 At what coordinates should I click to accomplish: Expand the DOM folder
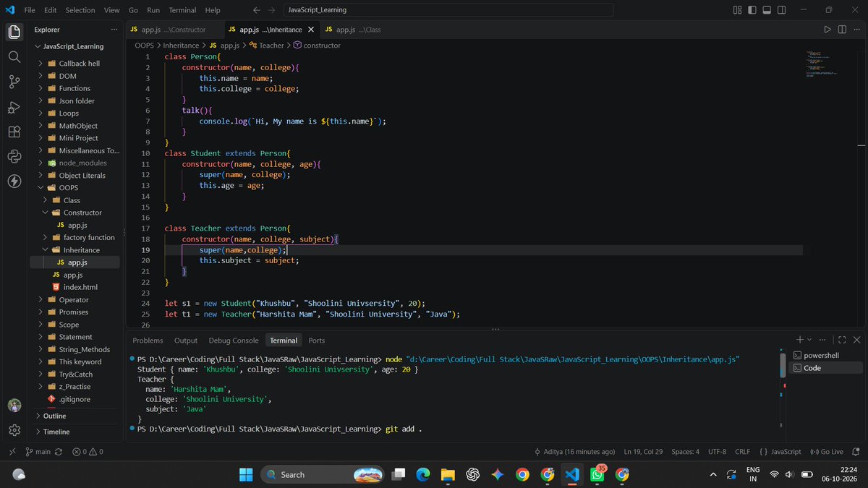point(75,76)
